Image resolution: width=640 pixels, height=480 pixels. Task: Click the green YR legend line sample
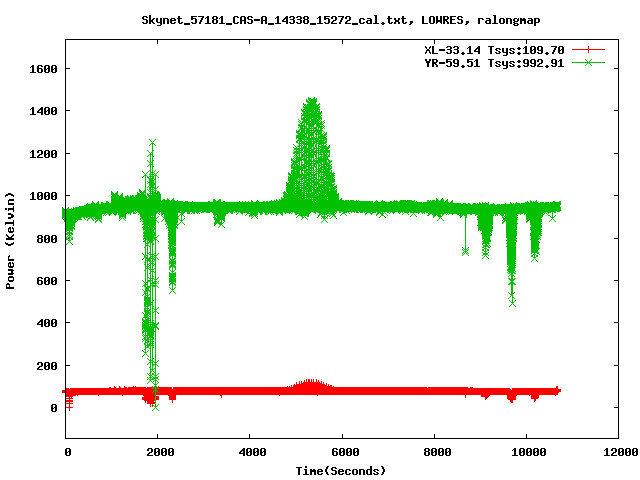[588, 62]
